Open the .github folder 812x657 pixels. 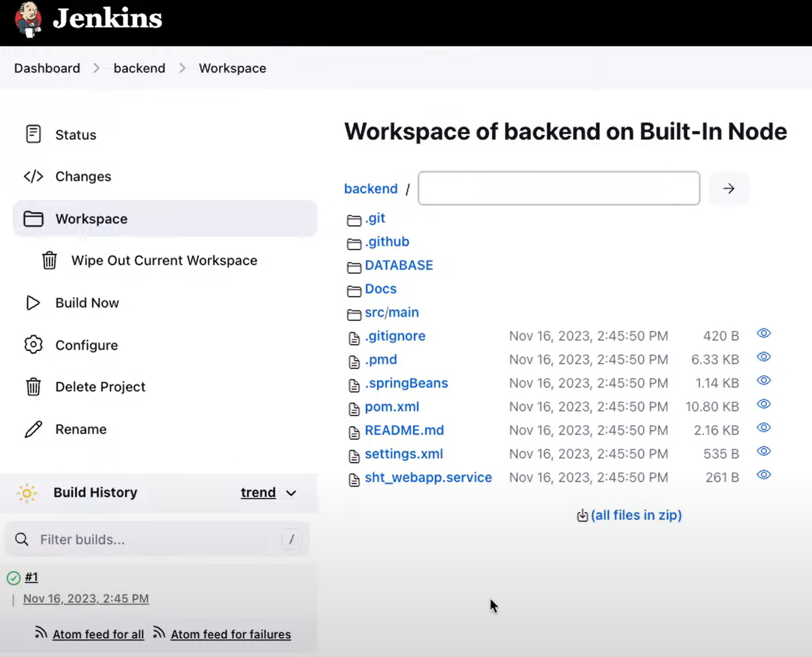[x=387, y=241]
